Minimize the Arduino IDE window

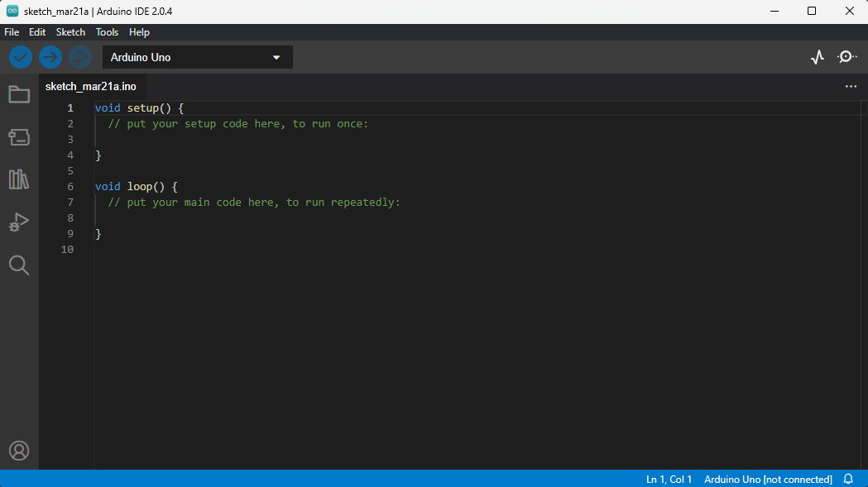tap(774, 11)
